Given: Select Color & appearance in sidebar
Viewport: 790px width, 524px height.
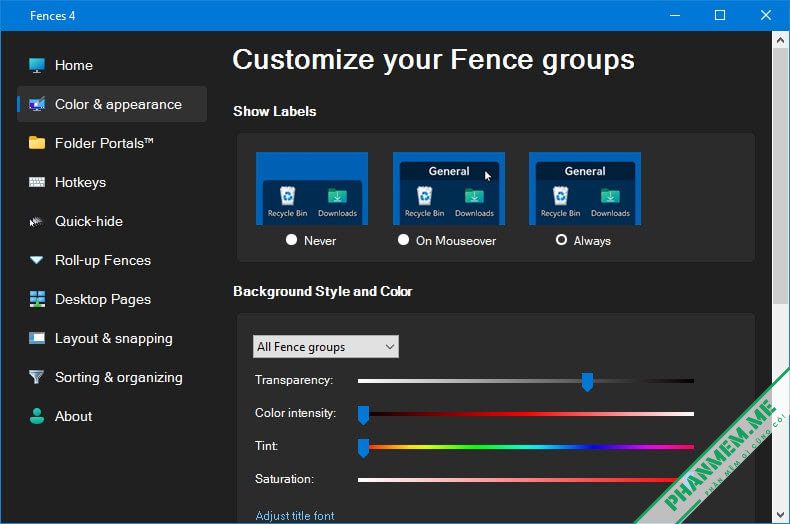Looking at the screenshot, I should [112, 104].
